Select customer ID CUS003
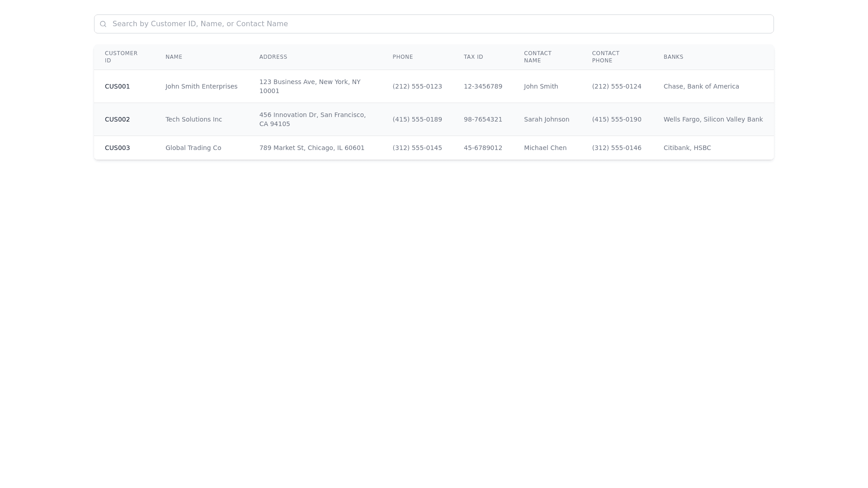 coord(117,148)
